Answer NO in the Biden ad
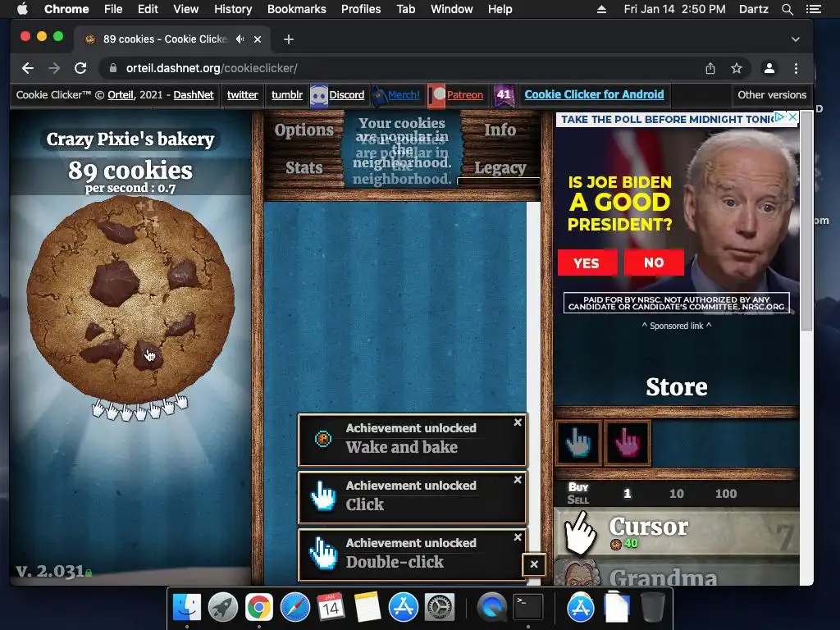The width and height of the screenshot is (840, 630). coord(654,262)
